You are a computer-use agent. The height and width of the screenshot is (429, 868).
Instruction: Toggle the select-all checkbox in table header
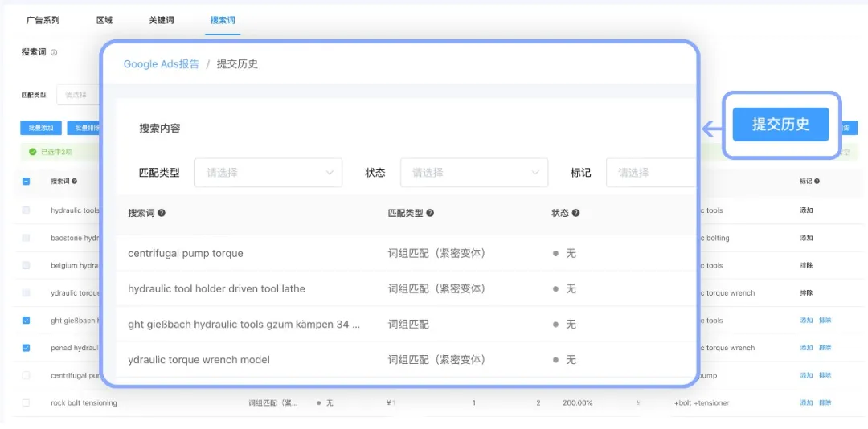tap(26, 181)
